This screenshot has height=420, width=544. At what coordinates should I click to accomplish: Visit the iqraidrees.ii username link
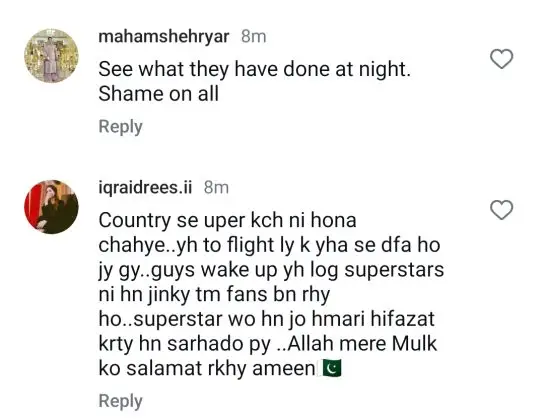click(145, 188)
